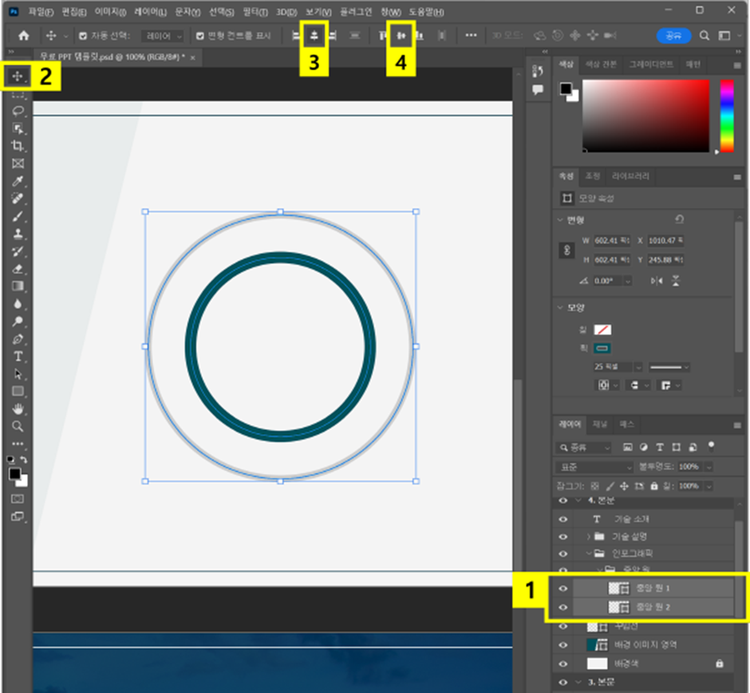Choose the Hand tool
The height and width of the screenshot is (693, 750).
coord(18,408)
